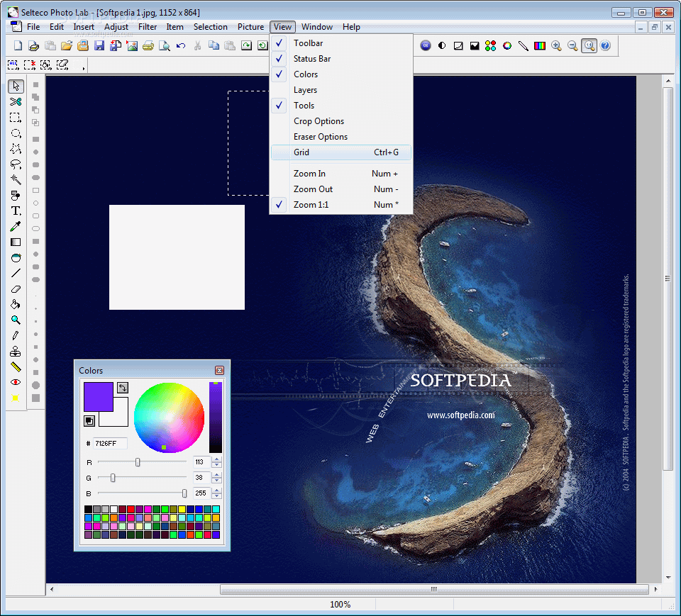Increase the R value stepper
681x616 pixels.
pos(217,459)
